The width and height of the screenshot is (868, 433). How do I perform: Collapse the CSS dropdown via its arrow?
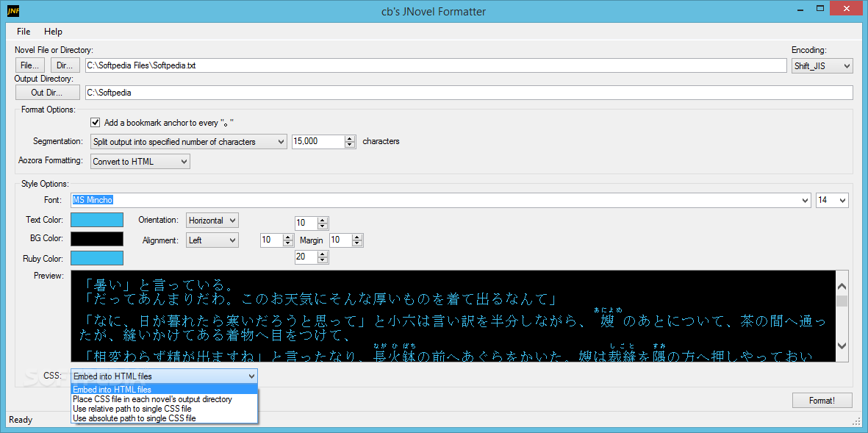click(x=252, y=376)
